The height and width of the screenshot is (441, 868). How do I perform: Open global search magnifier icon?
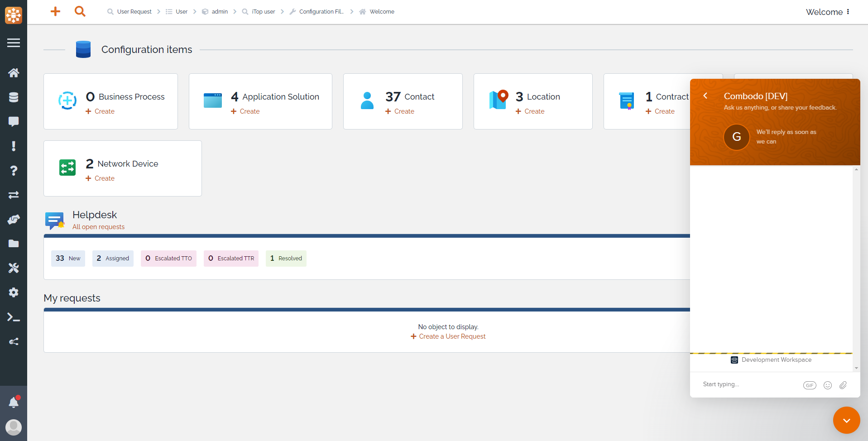[x=80, y=11]
